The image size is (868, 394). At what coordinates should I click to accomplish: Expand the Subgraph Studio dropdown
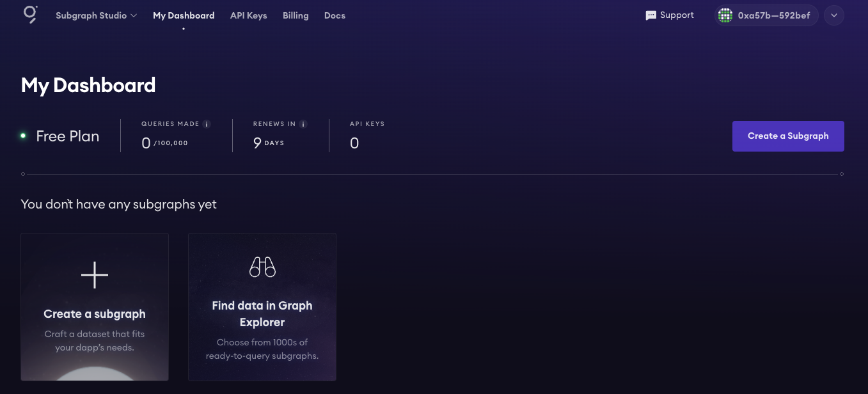pos(96,15)
